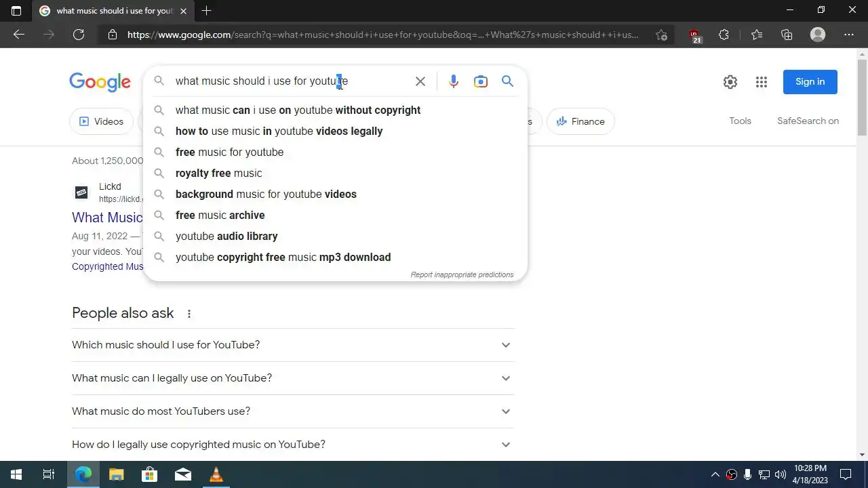This screenshot has height=488, width=868.
Task: Click the site info lock icon
Action: (113, 35)
